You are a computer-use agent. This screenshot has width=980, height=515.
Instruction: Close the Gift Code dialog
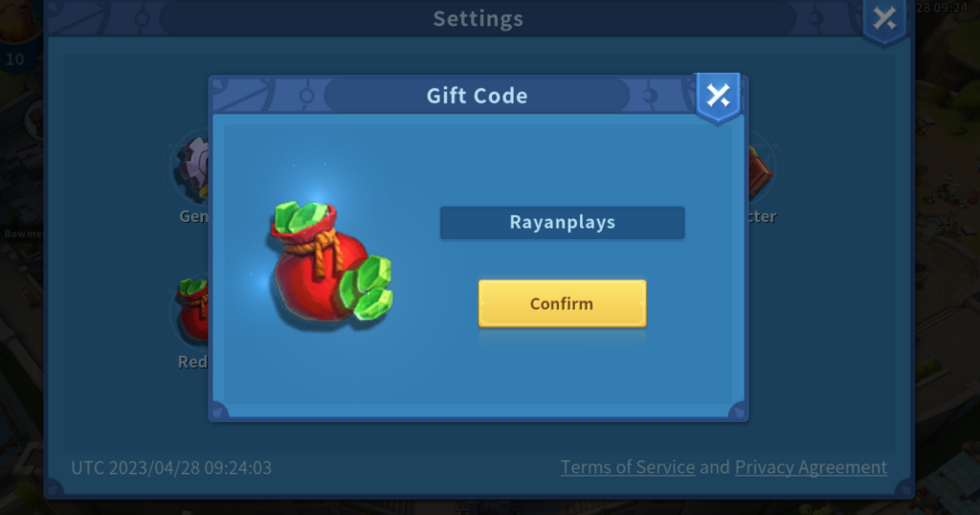point(718,97)
